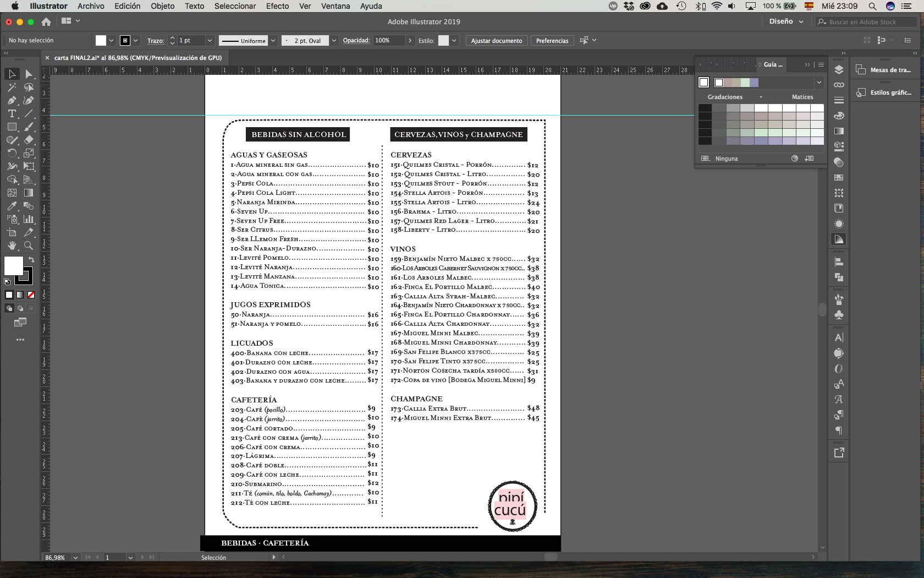Select the Column Graph tool

[x=29, y=219]
